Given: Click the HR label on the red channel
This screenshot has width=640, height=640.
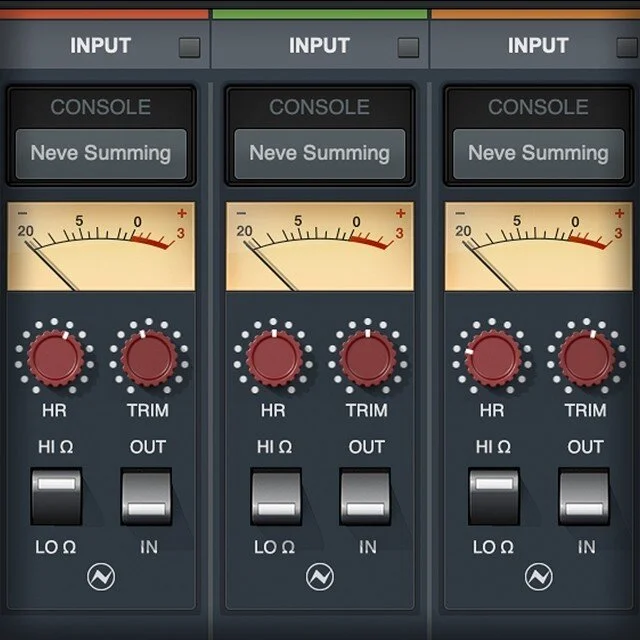Looking at the screenshot, I should [54, 410].
